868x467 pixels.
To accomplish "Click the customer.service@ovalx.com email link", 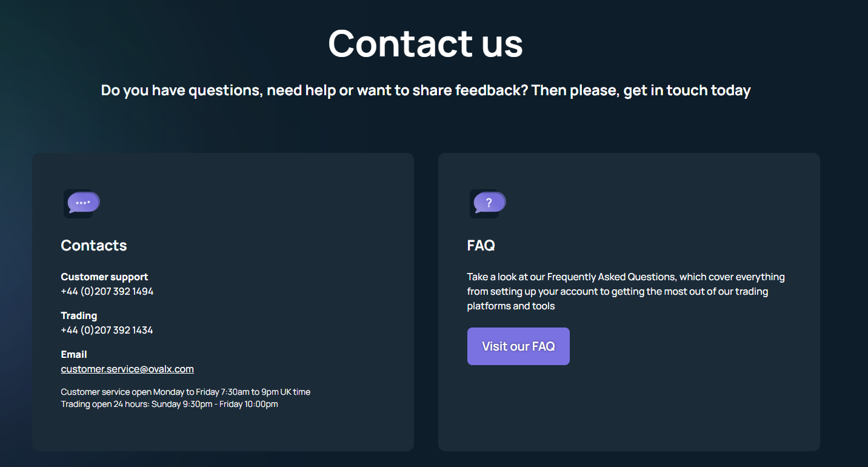I will click(x=127, y=369).
